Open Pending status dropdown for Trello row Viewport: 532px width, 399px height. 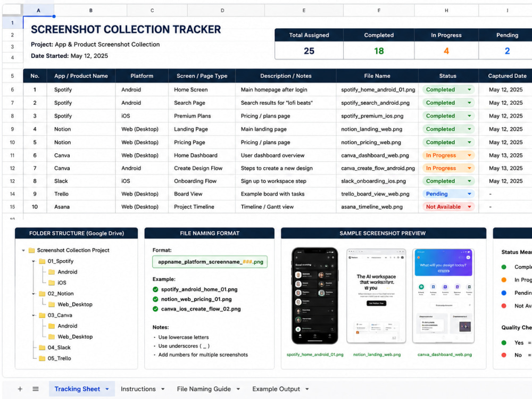(469, 194)
